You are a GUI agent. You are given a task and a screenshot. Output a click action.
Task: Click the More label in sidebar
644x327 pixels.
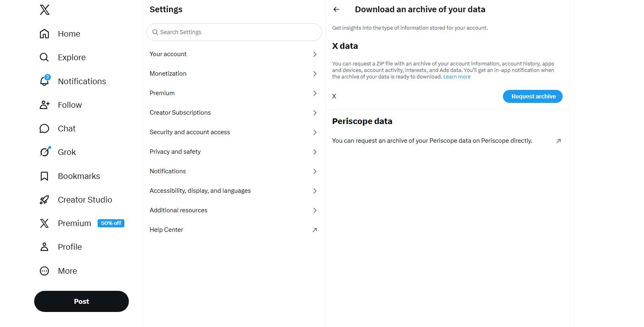pyautogui.click(x=67, y=271)
